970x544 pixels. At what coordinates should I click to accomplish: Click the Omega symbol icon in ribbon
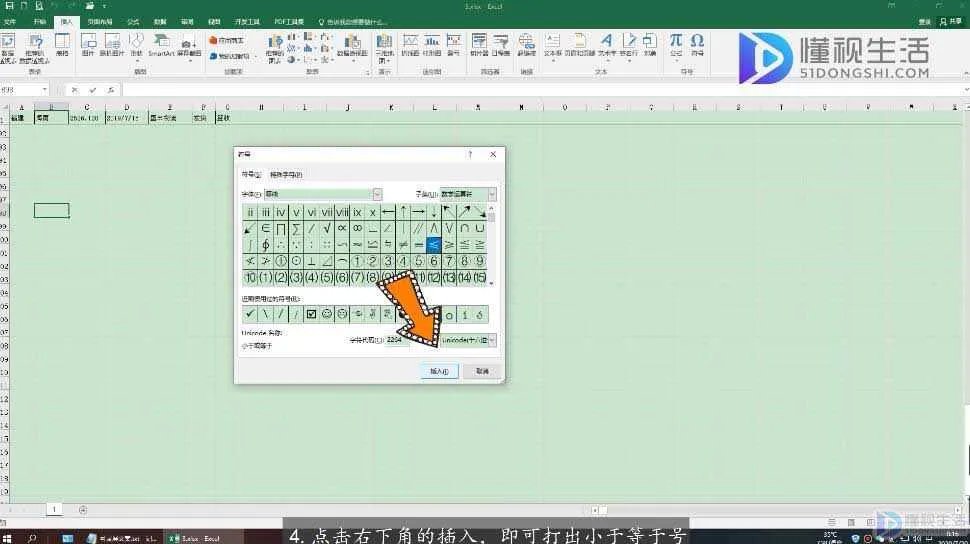(x=697, y=41)
